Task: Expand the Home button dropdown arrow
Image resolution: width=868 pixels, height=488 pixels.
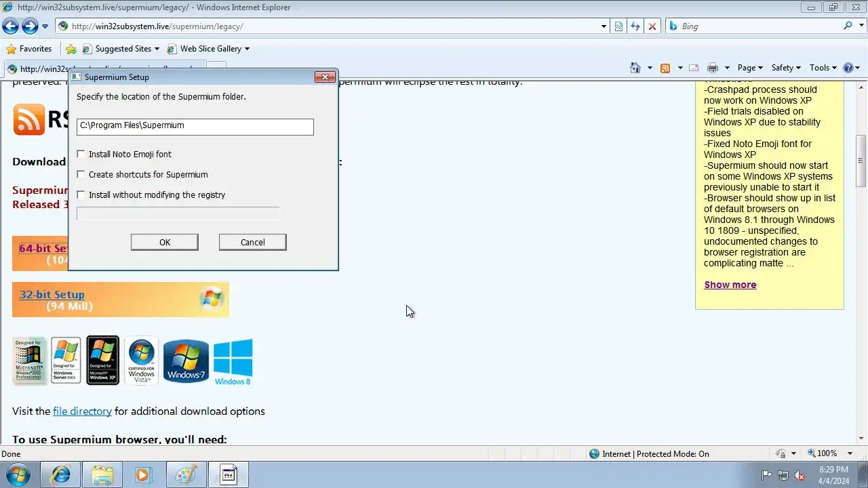Action: point(650,68)
